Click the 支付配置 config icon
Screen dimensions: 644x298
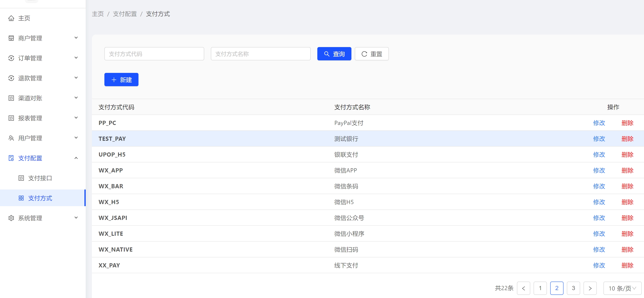click(11, 158)
